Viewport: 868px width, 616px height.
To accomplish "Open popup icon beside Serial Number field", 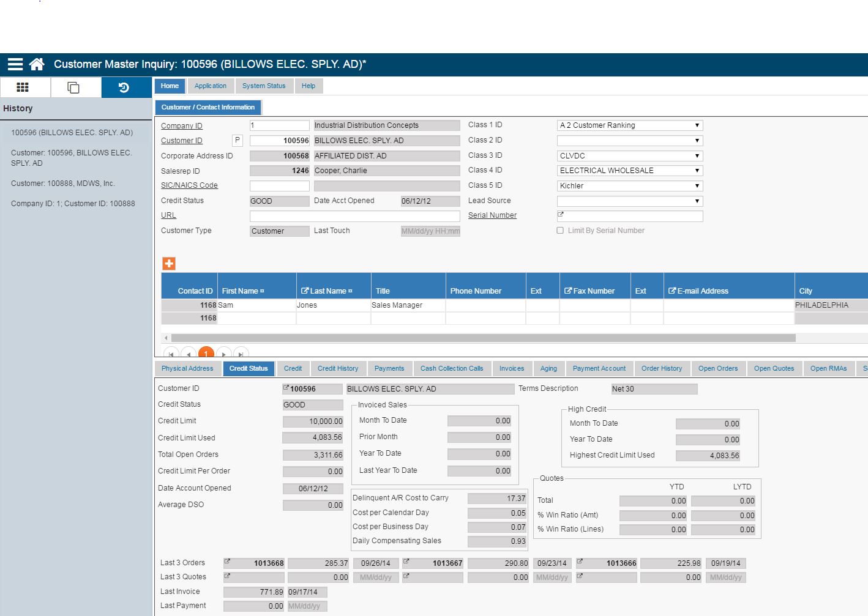I will (561, 215).
